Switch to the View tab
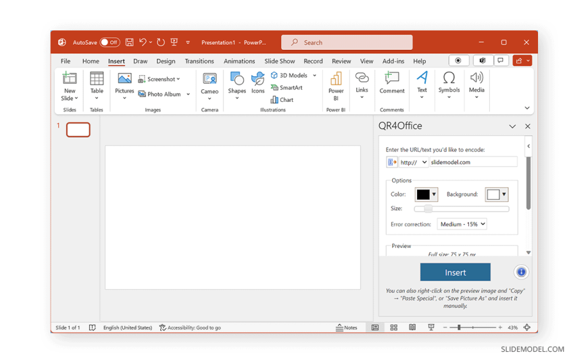The height and width of the screenshot is (364, 588). (367, 61)
